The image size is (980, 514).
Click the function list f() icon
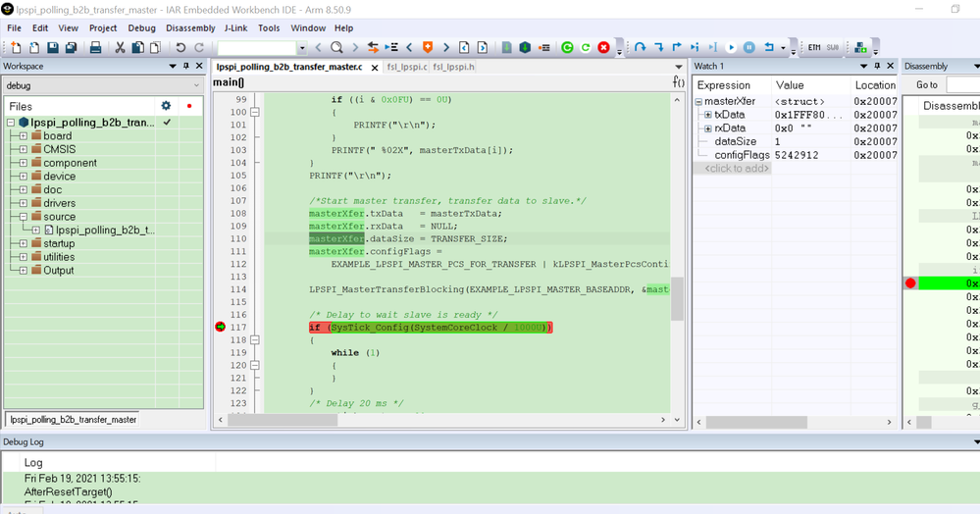[x=678, y=82]
